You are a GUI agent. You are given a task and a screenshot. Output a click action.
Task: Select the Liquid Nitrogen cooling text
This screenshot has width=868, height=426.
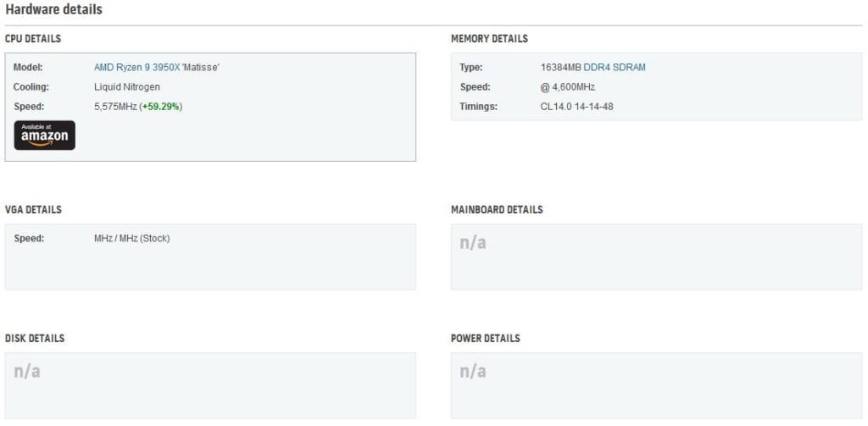pos(127,87)
